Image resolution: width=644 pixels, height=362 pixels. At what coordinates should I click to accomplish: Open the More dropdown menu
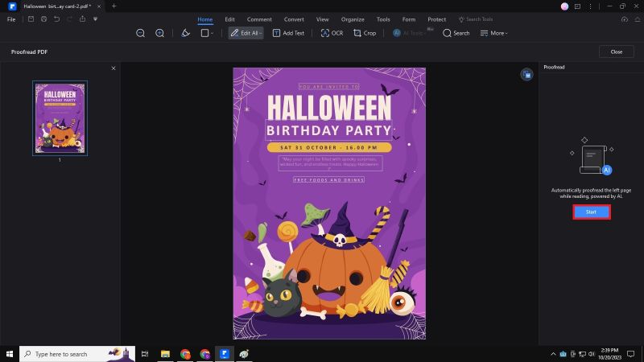click(495, 33)
